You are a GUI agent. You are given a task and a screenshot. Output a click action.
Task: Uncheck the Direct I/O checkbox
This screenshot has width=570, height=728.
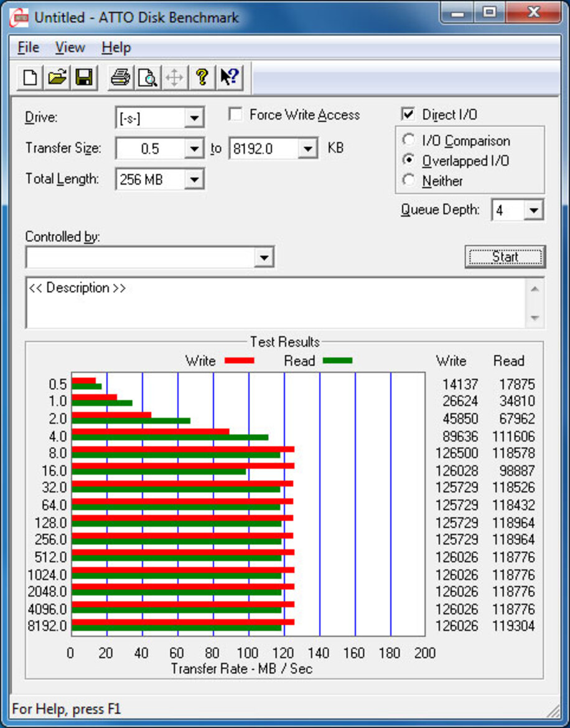coord(408,114)
